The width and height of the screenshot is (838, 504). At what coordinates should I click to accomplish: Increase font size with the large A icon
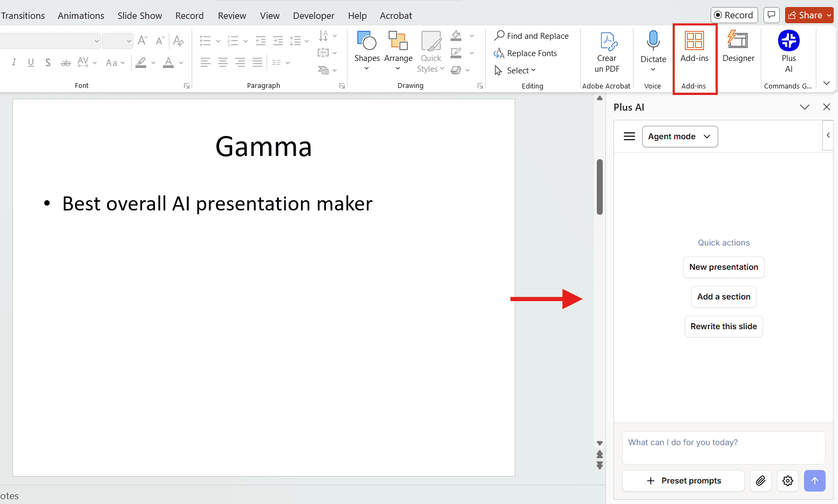pyautogui.click(x=142, y=40)
